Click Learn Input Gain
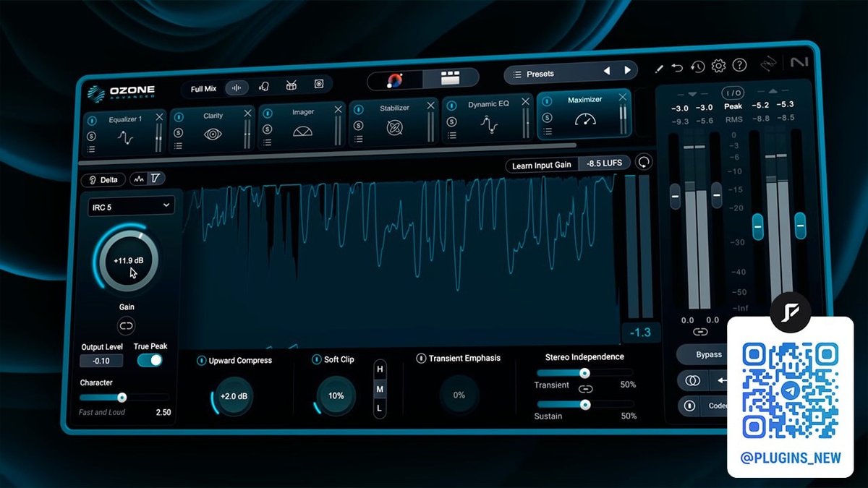 click(541, 165)
